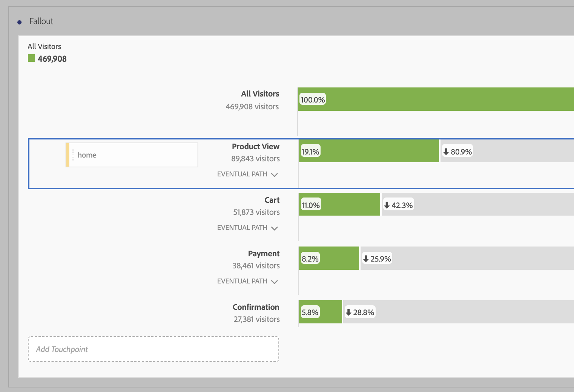Click the green All Visitors legend swatch
574x392 pixels.
tap(31, 58)
